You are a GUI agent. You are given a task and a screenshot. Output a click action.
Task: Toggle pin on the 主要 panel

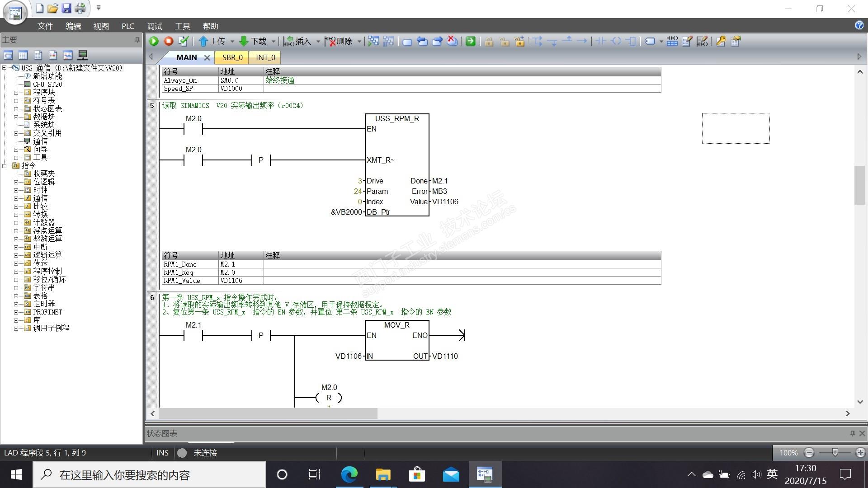(x=137, y=40)
